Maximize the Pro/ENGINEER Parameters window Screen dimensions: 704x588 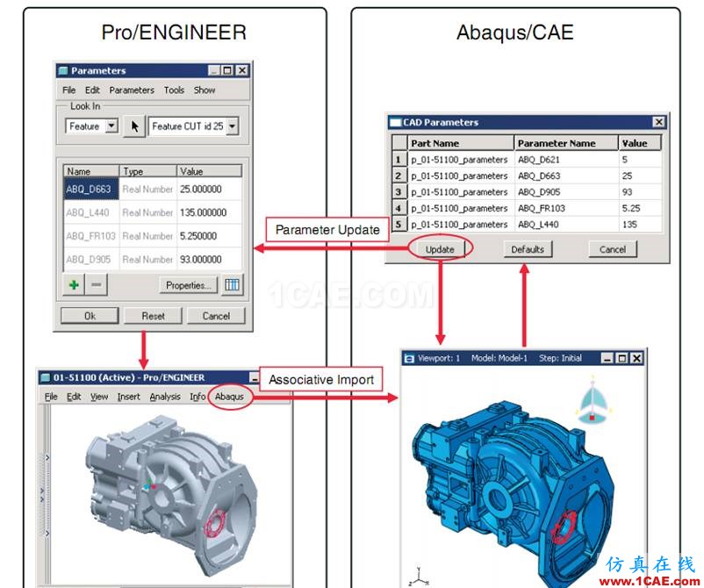pos(227,70)
